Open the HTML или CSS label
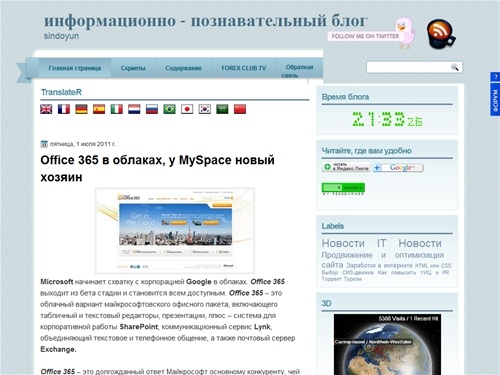This screenshot has height=375, width=500. click(x=433, y=266)
